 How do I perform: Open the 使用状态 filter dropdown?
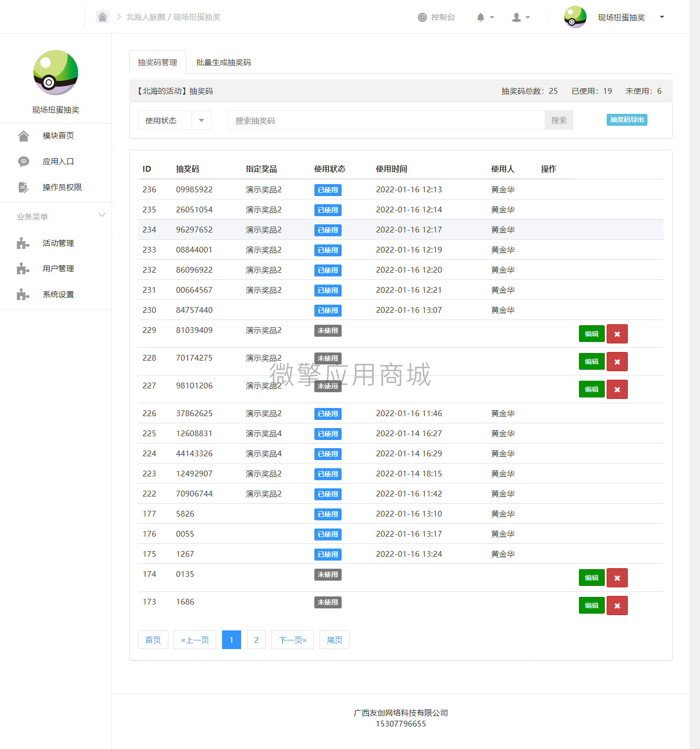[201, 120]
